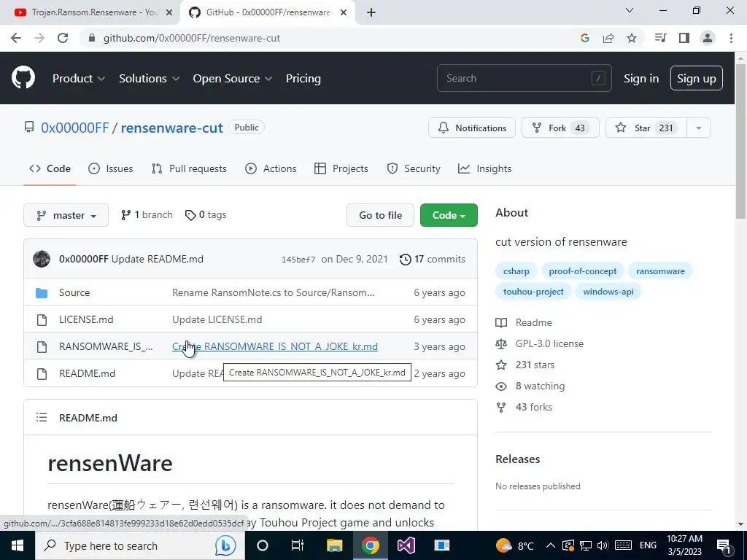Open the 1 branch link
The image size is (747, 560).
point(147,215)
